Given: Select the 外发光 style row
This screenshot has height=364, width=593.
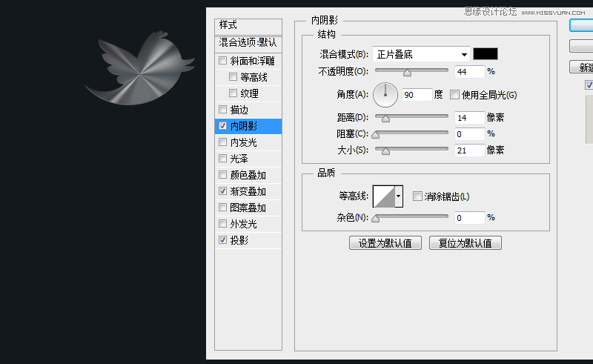Looking at the screenshot, I should (x=248, y=224).
